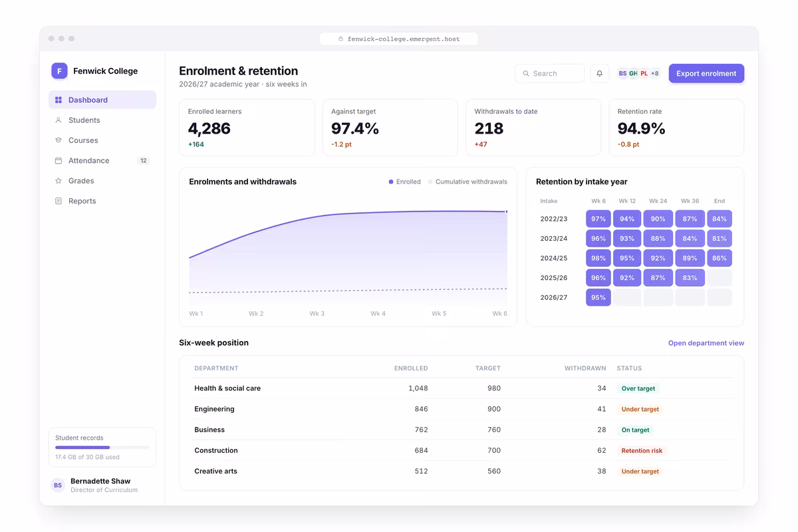Click the TARGET column header
The width and height of the screenshot is (798, 532).
tap(488, 368)
